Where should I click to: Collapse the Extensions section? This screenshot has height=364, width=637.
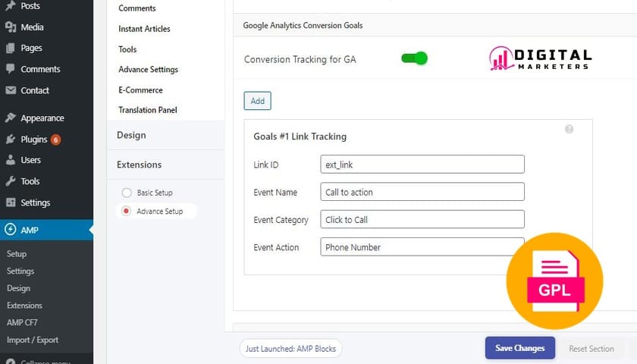[139, 165]
